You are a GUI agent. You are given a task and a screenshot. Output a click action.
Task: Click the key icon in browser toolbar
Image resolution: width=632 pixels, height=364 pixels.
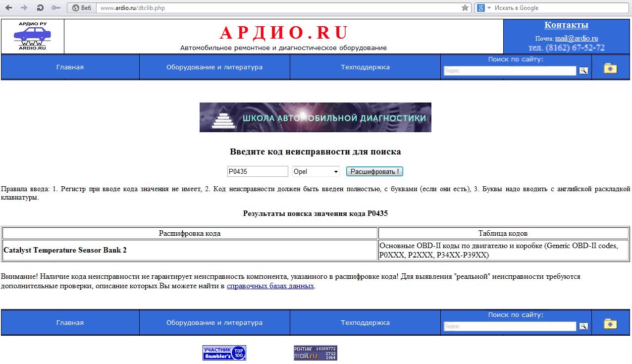(55, 8)
